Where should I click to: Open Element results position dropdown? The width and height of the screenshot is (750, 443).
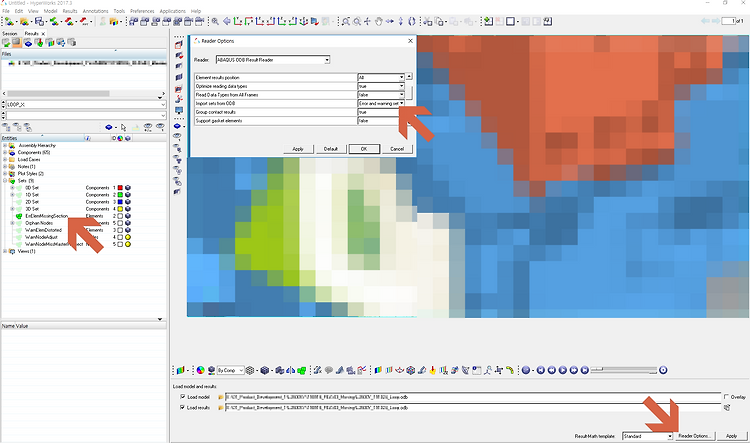401,78
